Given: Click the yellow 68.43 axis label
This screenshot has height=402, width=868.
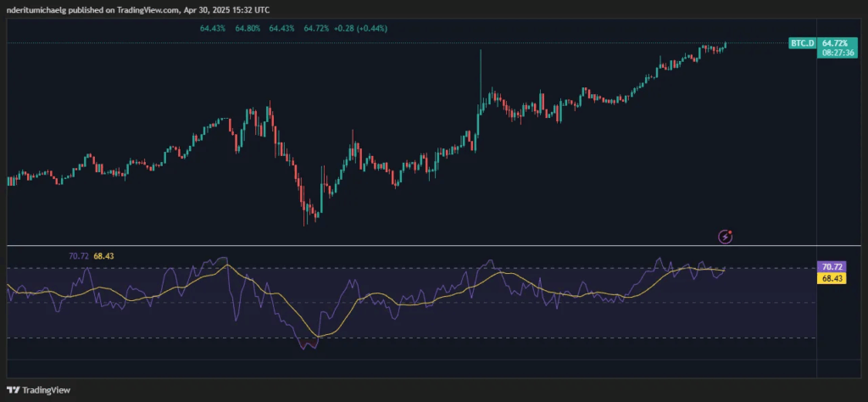Looking at the screenshot, I should pyautogui.click(x=831, y=278).
